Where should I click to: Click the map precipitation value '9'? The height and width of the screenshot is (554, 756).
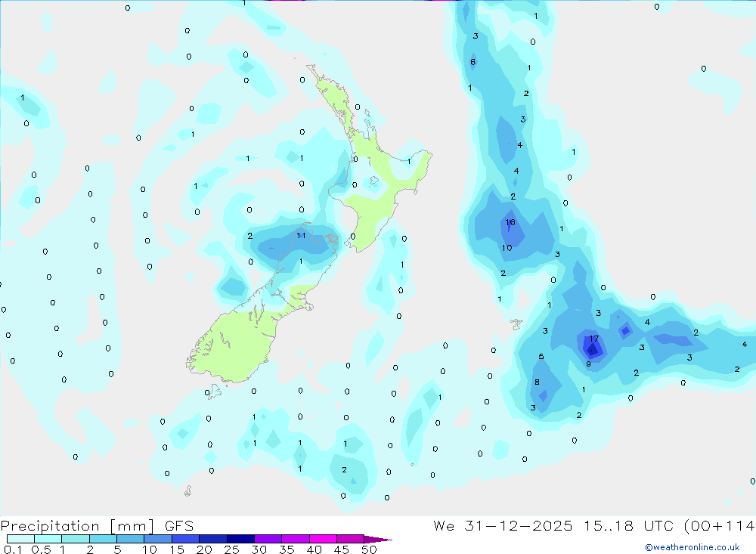pos(588,364)
